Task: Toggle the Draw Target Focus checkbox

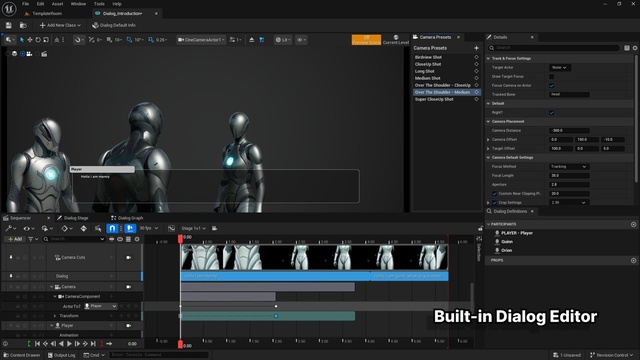Action: pos(551,76)
